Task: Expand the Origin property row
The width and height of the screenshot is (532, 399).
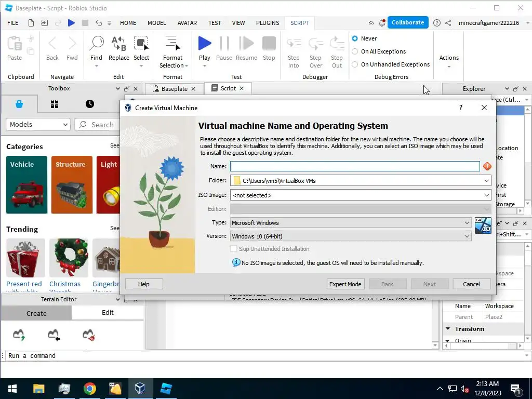Action: click(447, 341)
